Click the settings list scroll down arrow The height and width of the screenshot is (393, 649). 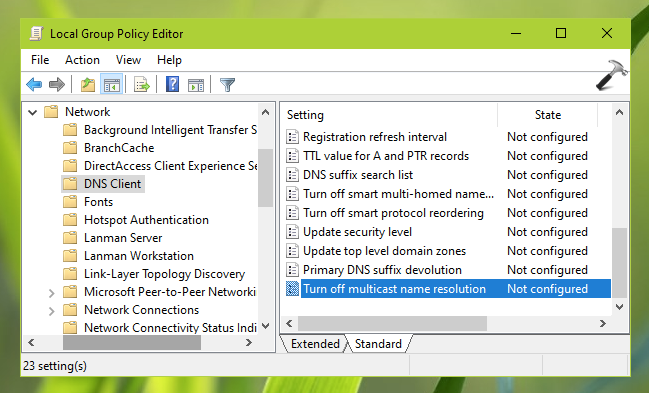(x=619, y=307)
